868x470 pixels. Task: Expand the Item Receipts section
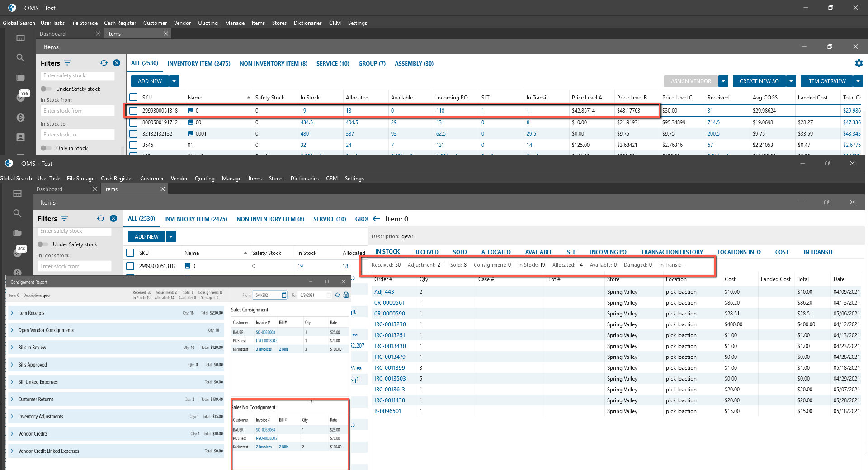click(x=12, y=313)
